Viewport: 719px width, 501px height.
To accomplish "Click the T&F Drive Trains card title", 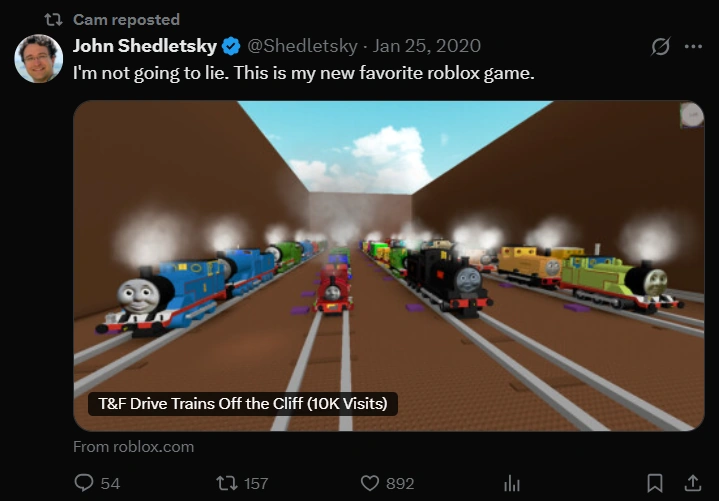I will [x=243, y=404].
